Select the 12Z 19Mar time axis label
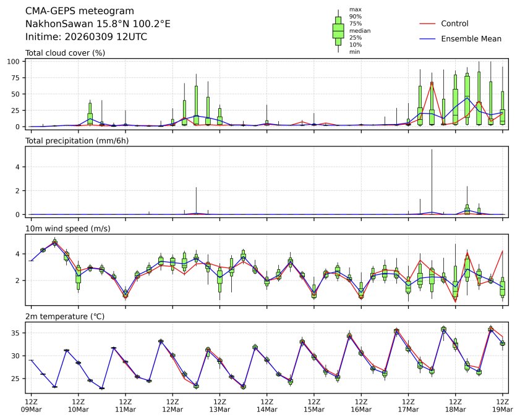This screenshot has width=520, height=420. 502,405
